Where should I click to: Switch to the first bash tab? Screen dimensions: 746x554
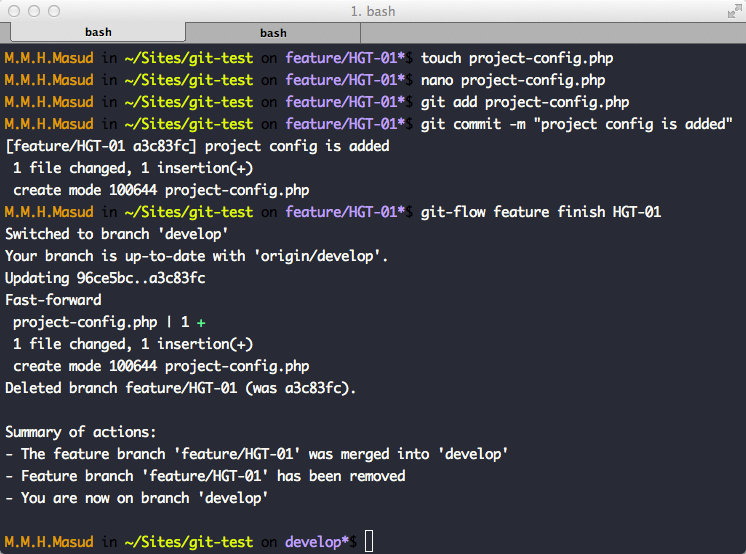[x=98, y=32]
